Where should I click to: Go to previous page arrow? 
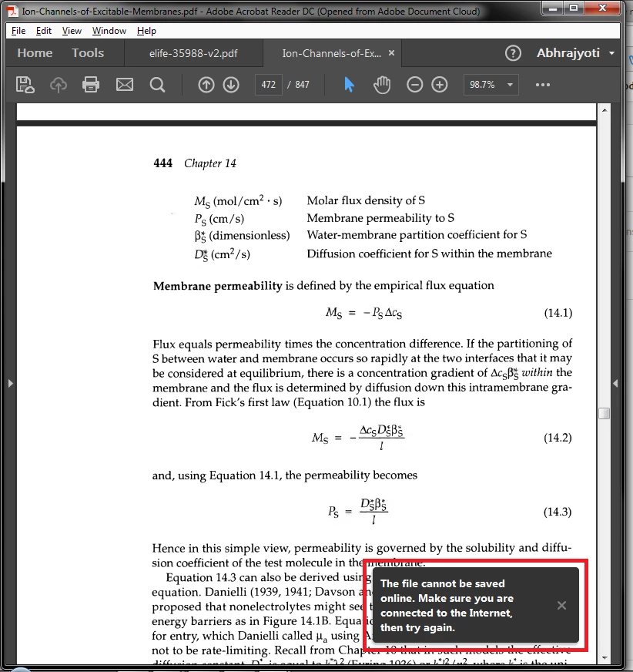[206, 85]
